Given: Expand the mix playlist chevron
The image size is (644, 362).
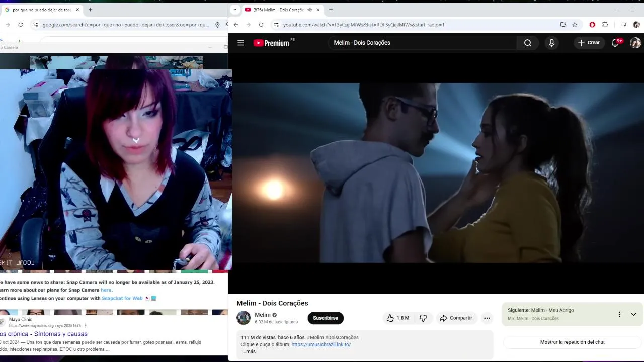Looking at the screenshot, I should [x=633, y=314].
